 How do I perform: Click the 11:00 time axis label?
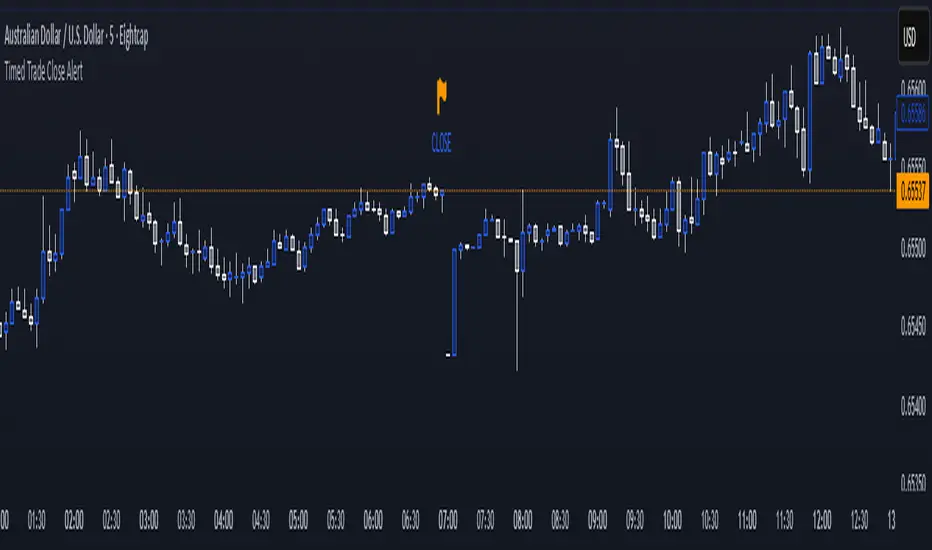(x=747, y=520)
